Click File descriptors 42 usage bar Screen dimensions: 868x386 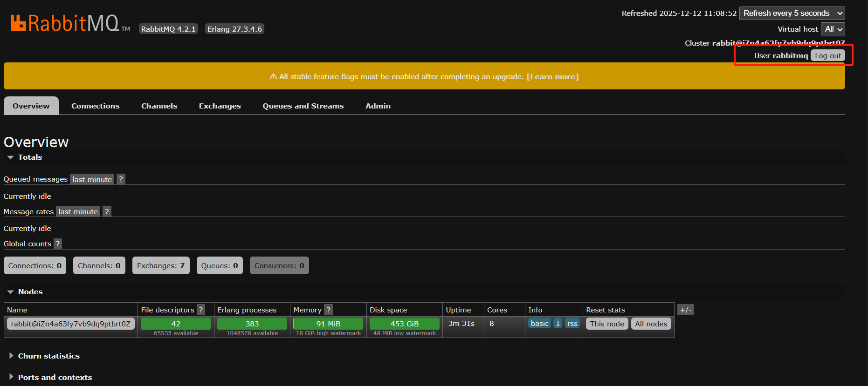pos(176,324)
